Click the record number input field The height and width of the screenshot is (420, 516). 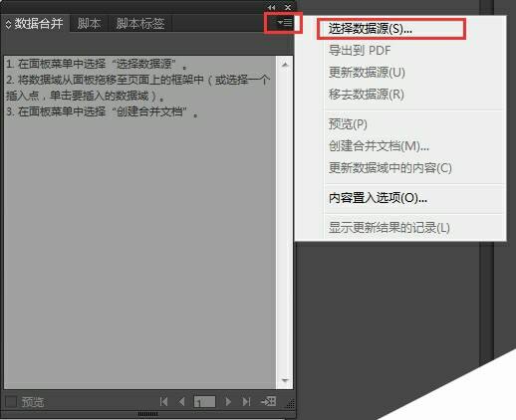[204, 402]
